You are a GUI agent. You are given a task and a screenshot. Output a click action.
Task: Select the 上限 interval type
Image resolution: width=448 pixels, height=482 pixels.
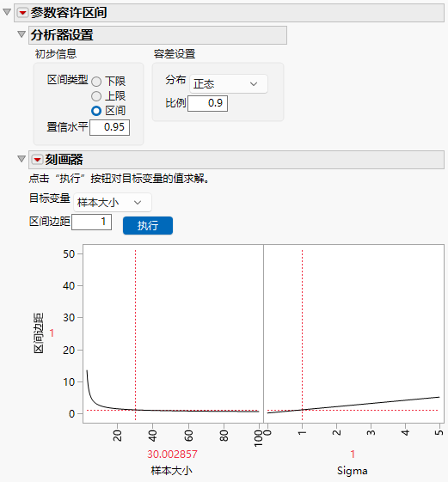pos(96,96)
